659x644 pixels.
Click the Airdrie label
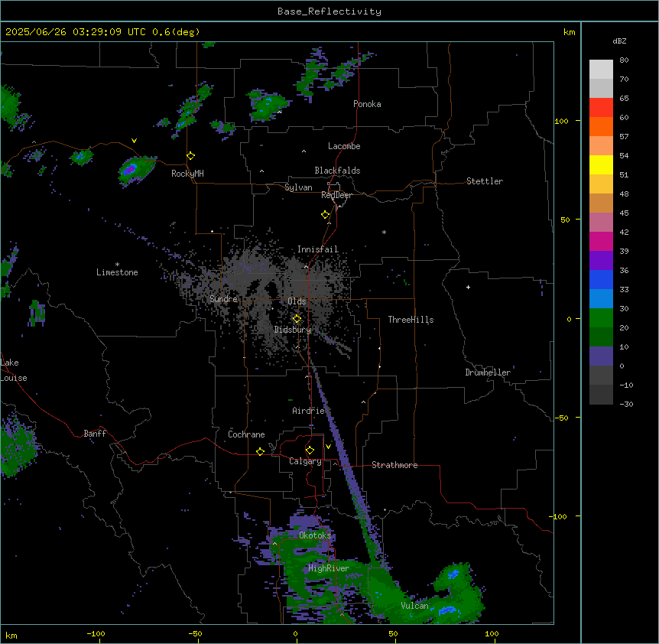click(x=308, y=411)
